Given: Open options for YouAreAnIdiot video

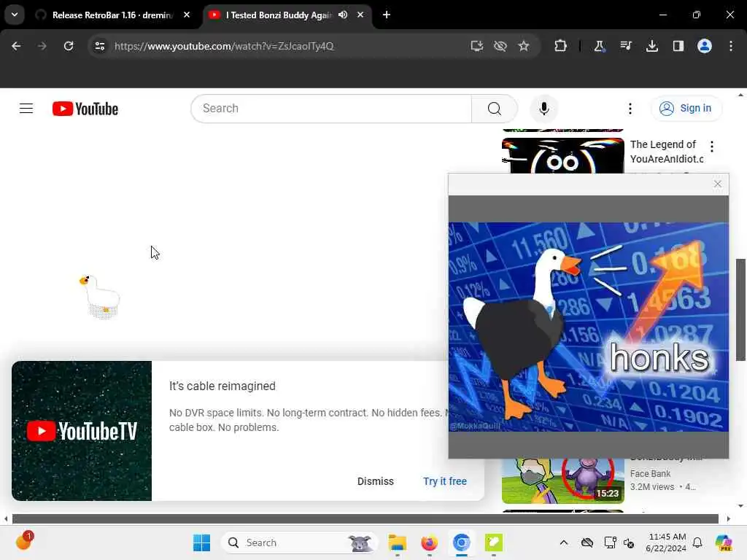Looking at the screenshot, I should pyautogui.click(x=712, y=146).
